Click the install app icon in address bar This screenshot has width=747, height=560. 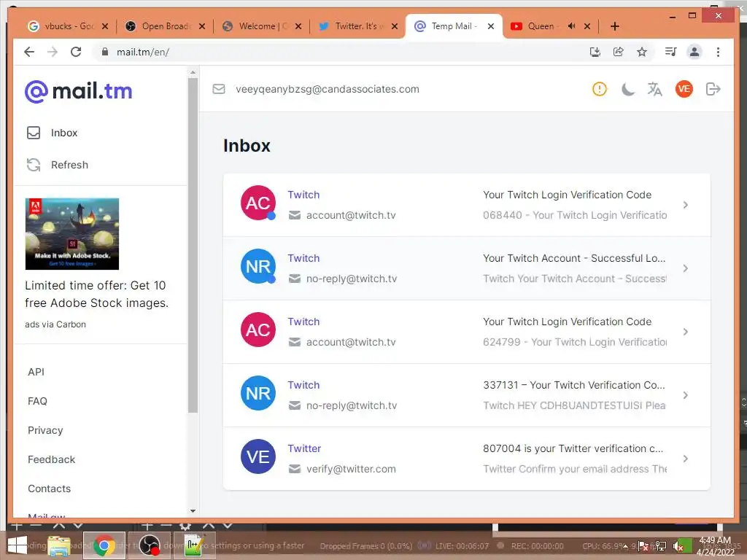point(595,52)
